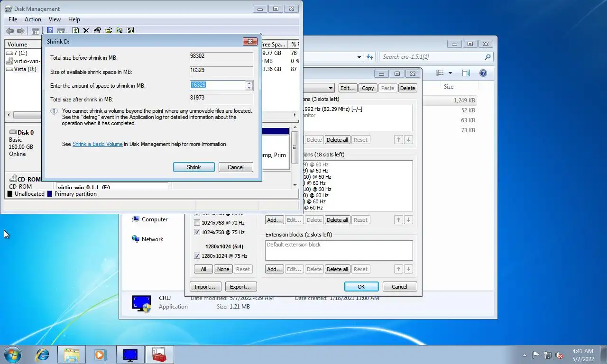Open the Action menu in Disk Management
The width and height of the screenshot is (607, 364).
(x=33, y=19)
